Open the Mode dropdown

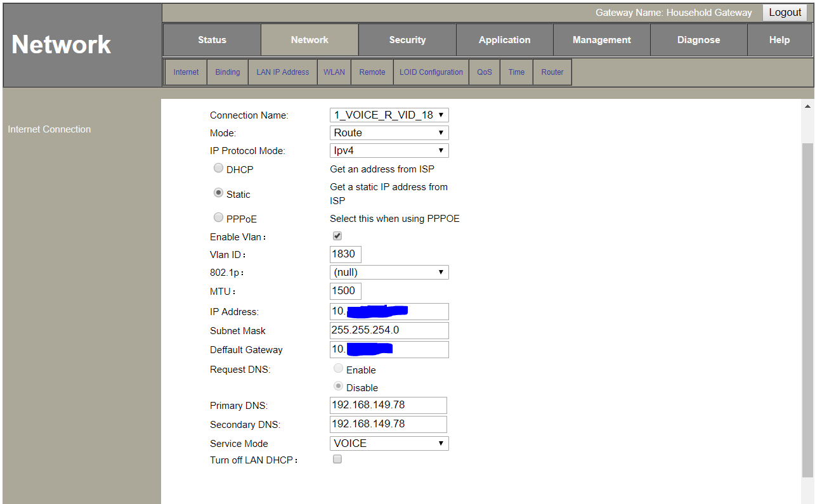[389, 132]
